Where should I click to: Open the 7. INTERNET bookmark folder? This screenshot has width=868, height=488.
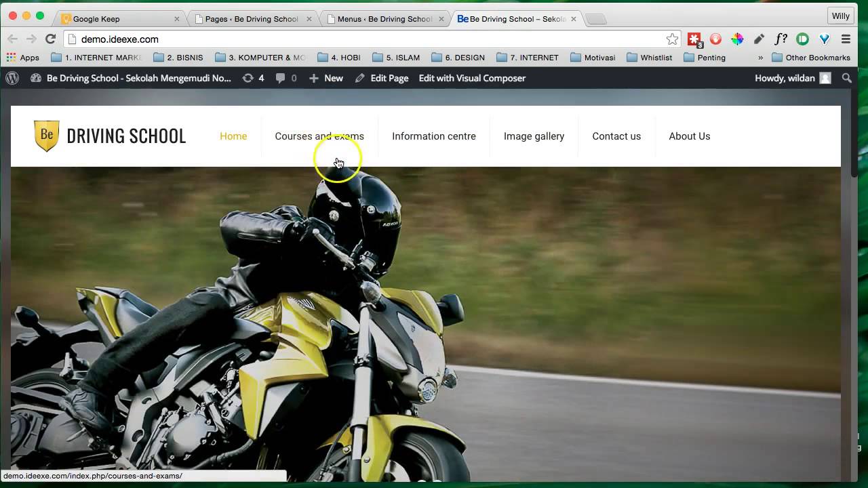pos(528,58)
